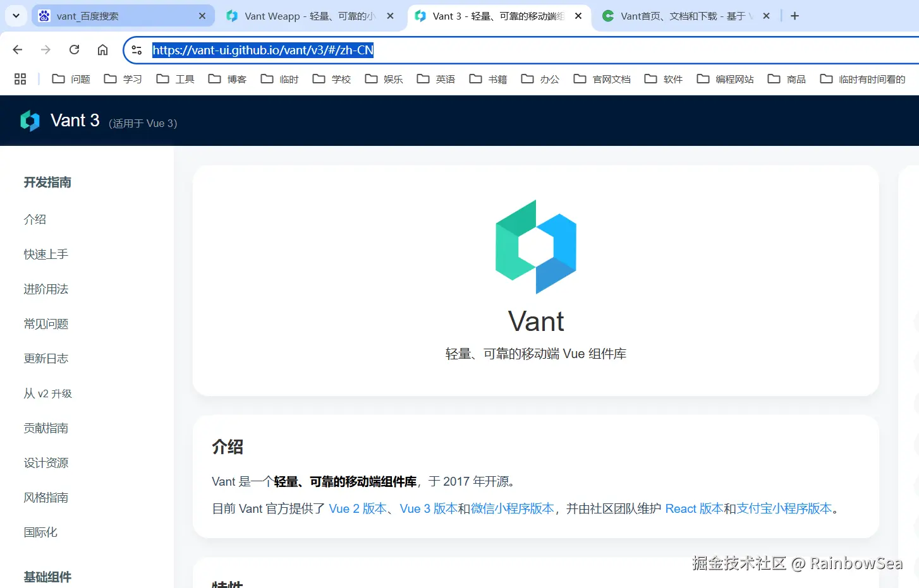The height and width of the screenshot is (588, 919).
Task: Close the Vant首页 tab
Action: 766,16
